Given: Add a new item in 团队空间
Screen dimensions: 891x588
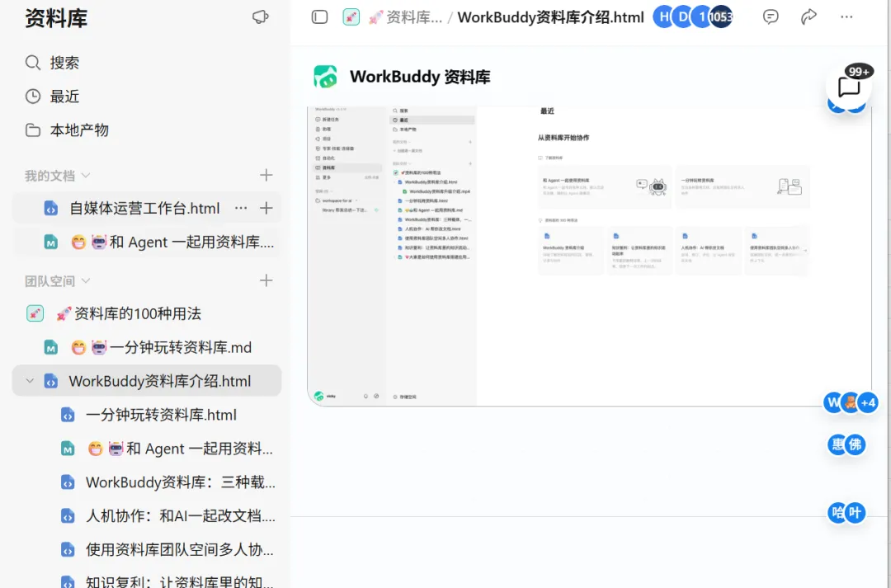Looking at the screenshot, I should 266,280.
